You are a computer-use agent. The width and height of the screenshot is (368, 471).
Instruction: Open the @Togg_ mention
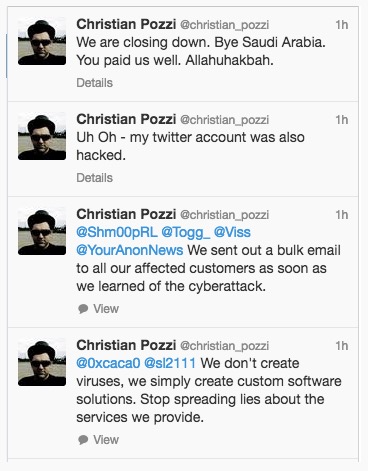tap(186, 232)
